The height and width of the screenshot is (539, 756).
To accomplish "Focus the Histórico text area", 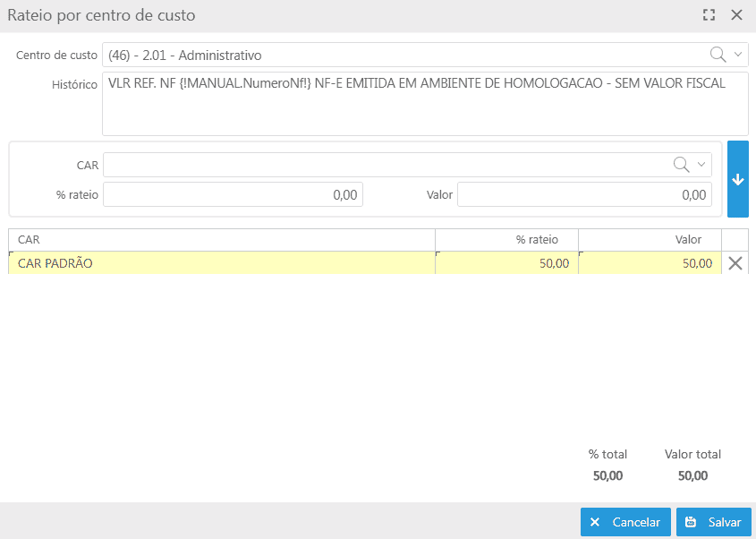I will (424, 103).
